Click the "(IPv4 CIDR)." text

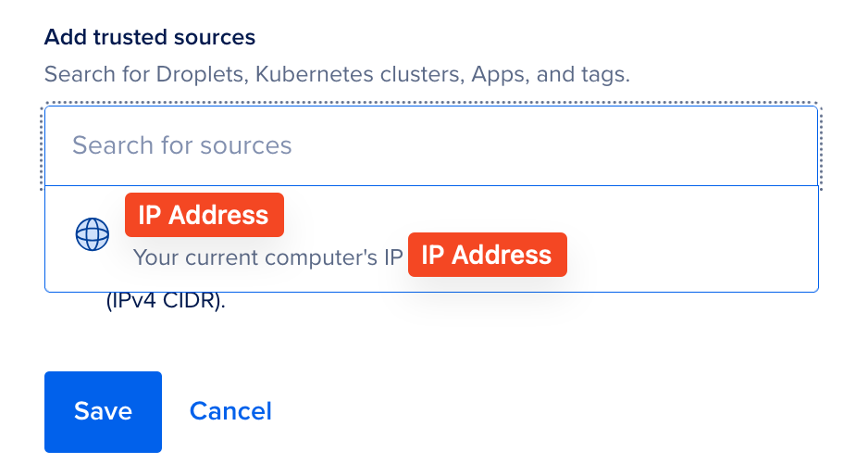click(167, 302)
